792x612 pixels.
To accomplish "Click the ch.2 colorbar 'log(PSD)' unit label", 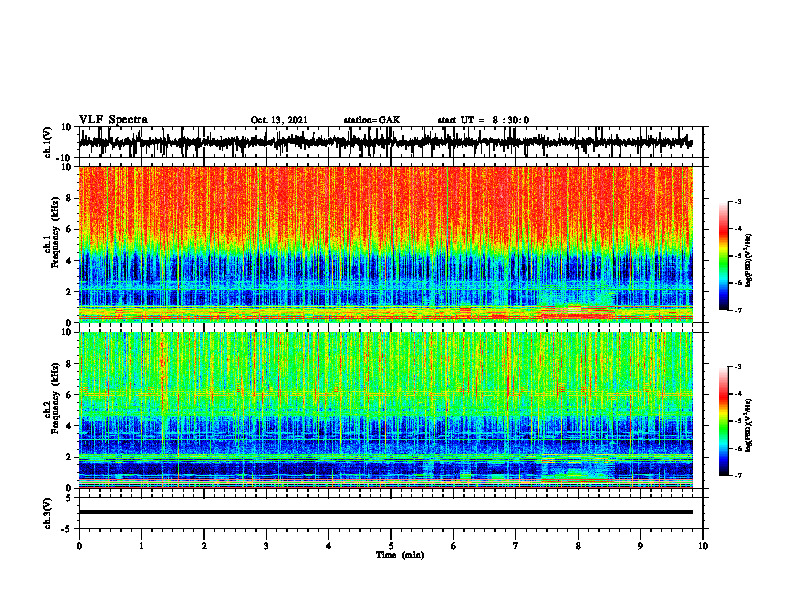I will point(748,425).
